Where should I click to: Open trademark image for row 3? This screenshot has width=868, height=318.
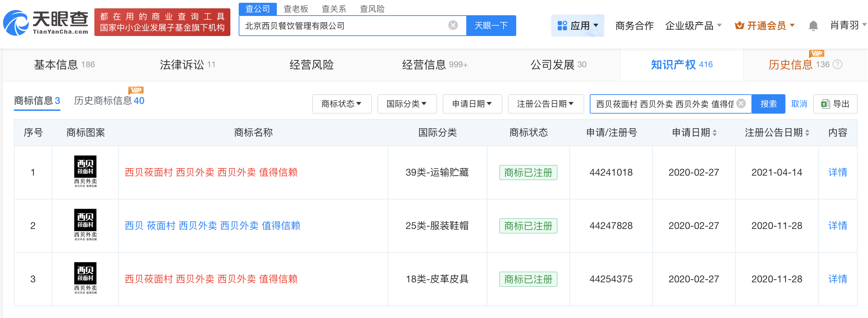(85, 279)
